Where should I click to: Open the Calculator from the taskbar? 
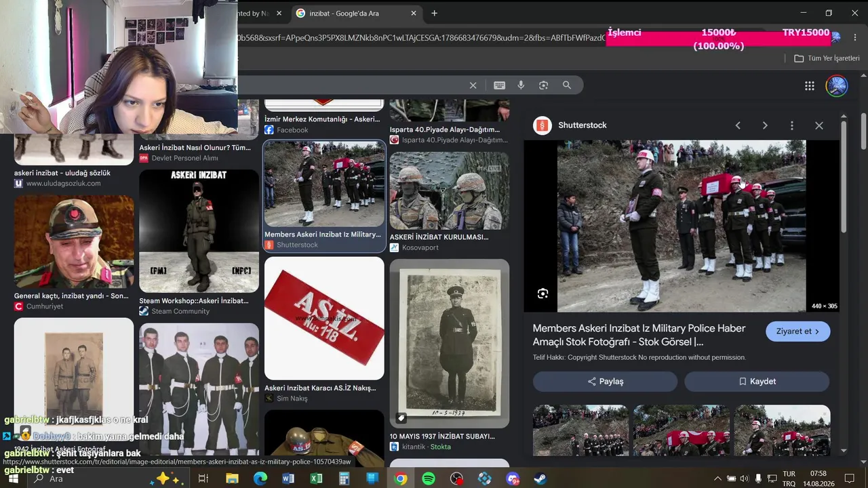tap(344, 479)
